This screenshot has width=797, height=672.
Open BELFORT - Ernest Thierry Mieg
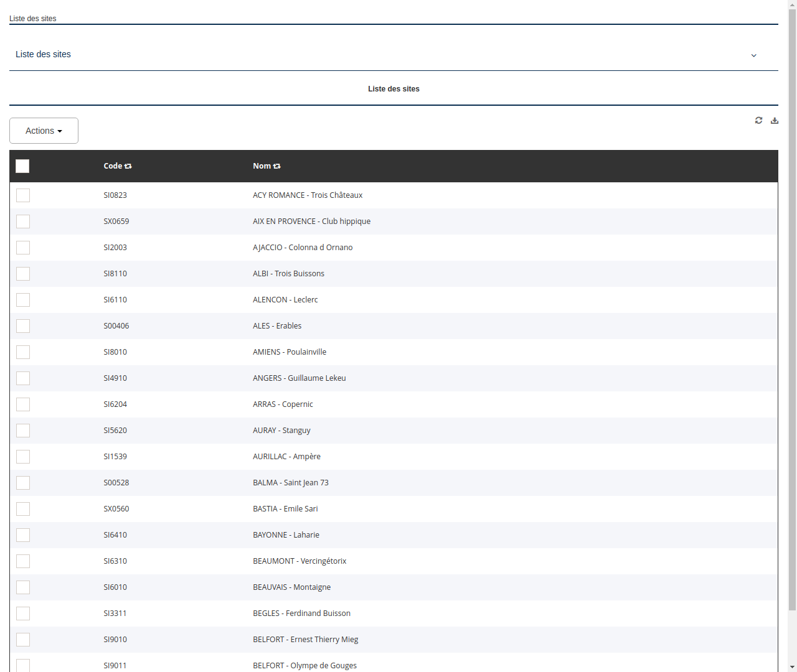tap(306, 639)
